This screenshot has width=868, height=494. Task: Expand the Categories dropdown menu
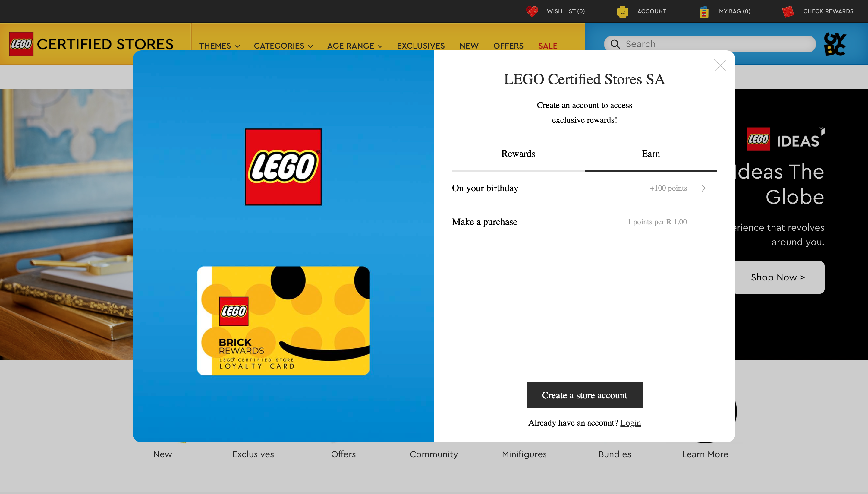pos(283,46)
